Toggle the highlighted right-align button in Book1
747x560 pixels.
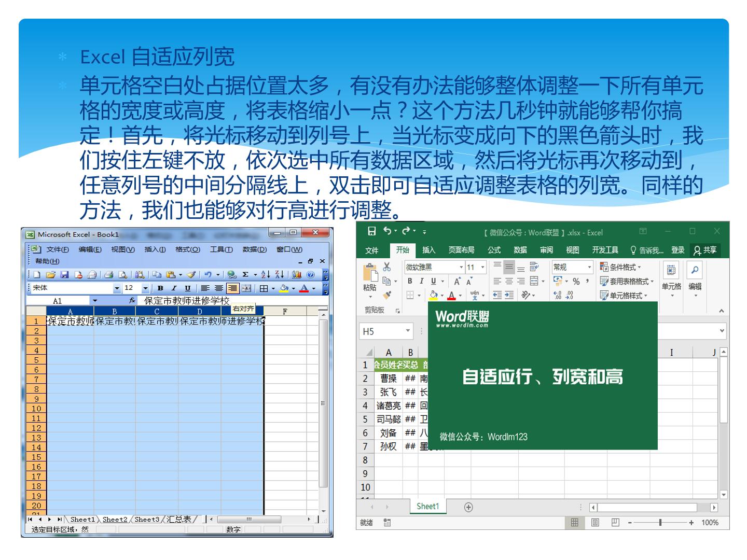232,288
